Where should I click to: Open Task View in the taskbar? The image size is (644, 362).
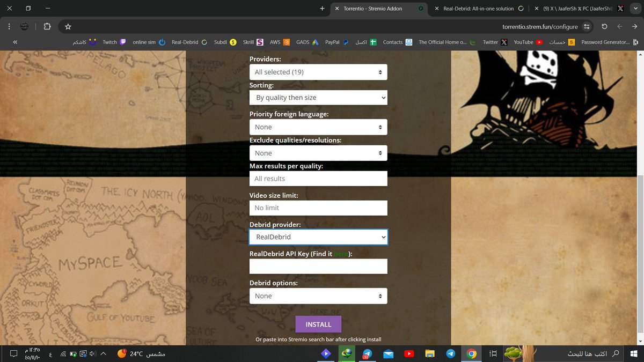493,353
